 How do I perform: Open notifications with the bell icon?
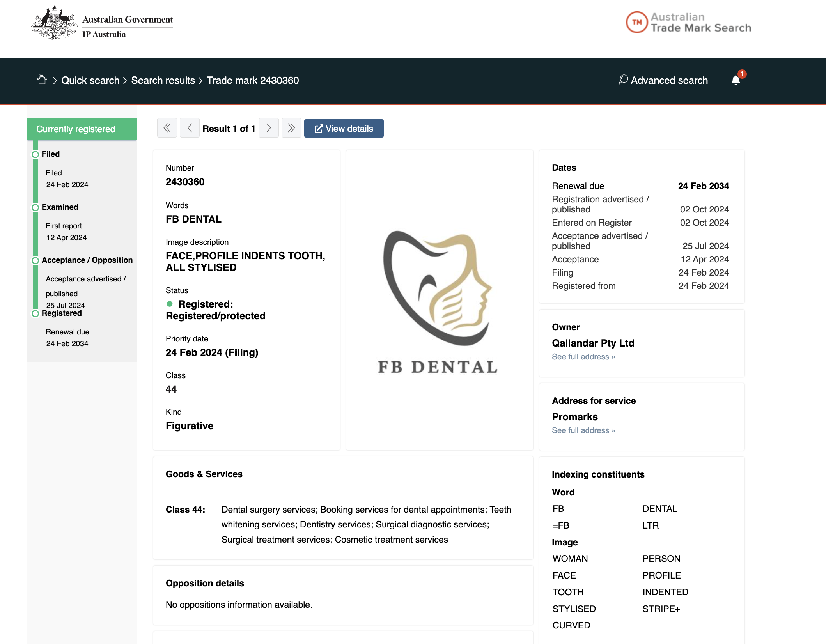point(736,81)
